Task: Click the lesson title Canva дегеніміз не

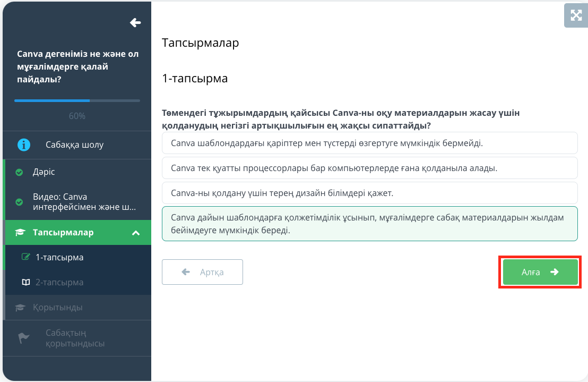Action: (x=77, y=66)
